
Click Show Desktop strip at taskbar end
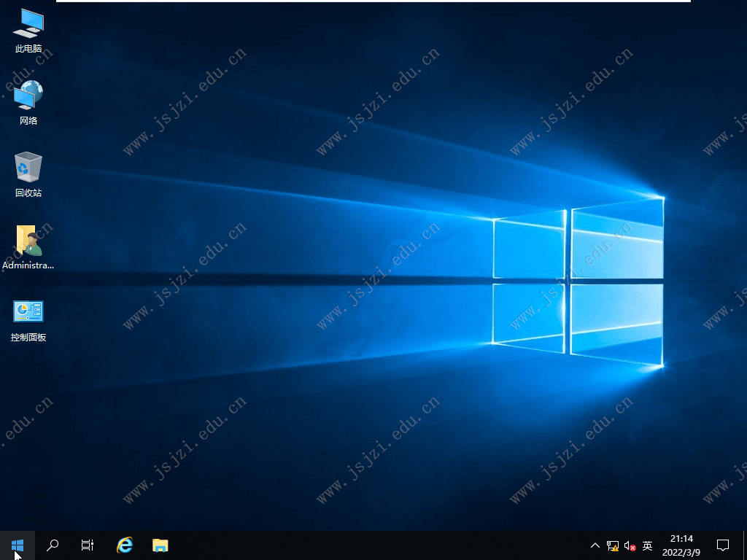coord(745,545)
